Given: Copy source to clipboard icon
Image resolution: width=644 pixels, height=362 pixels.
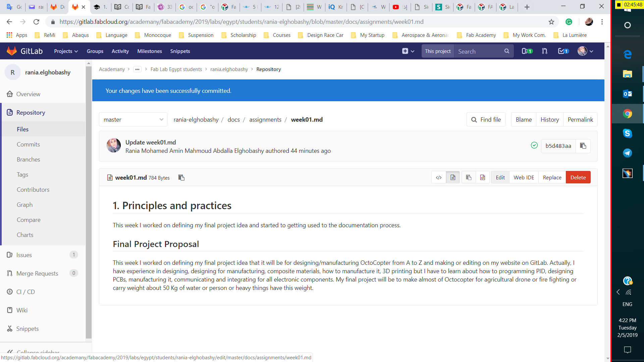Looking at the screenshot, I should 469,177.
